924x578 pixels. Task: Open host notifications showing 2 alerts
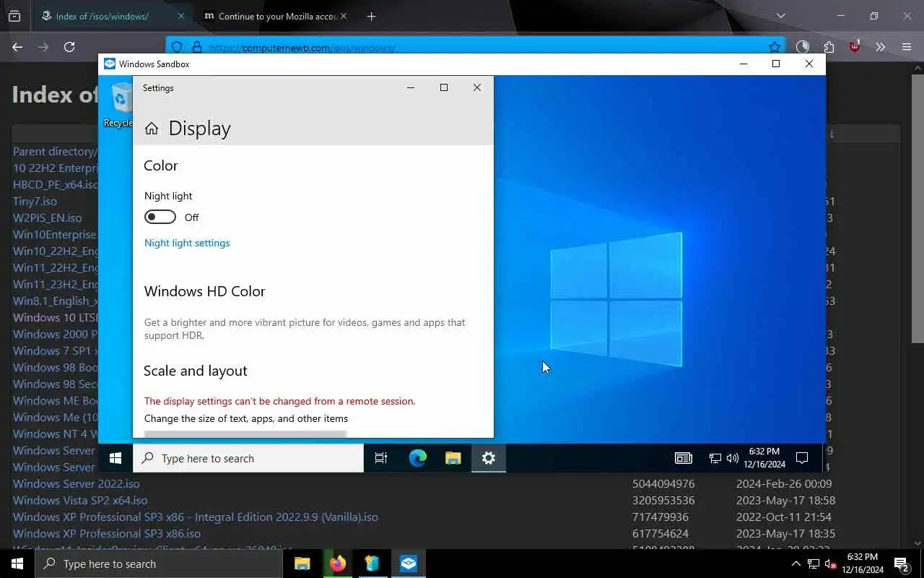tap(901, 564)
